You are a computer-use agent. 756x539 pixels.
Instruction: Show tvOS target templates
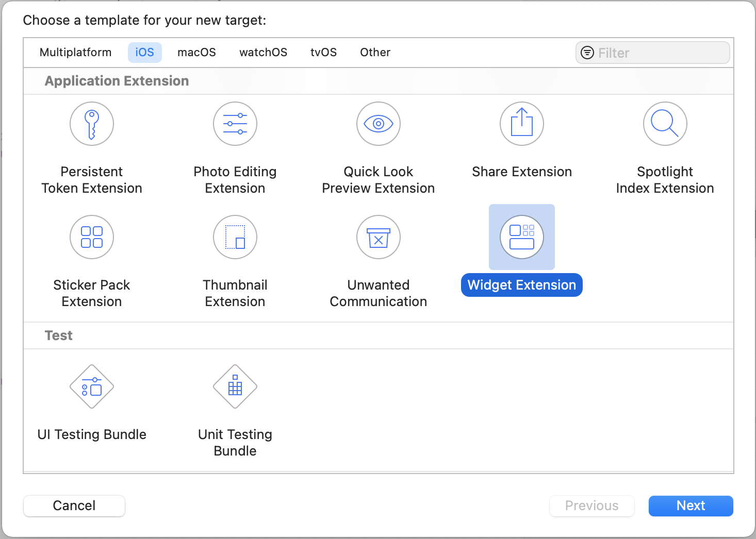pos(323,53)
